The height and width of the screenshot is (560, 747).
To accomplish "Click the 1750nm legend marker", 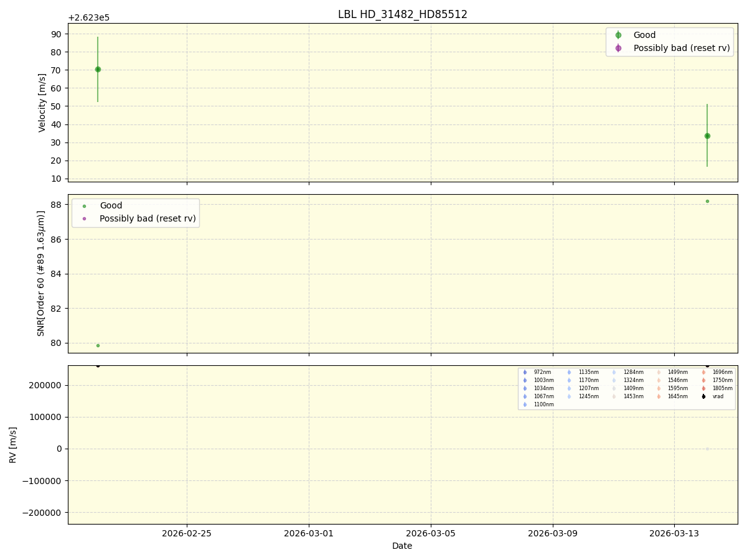I will coord(703,380).
